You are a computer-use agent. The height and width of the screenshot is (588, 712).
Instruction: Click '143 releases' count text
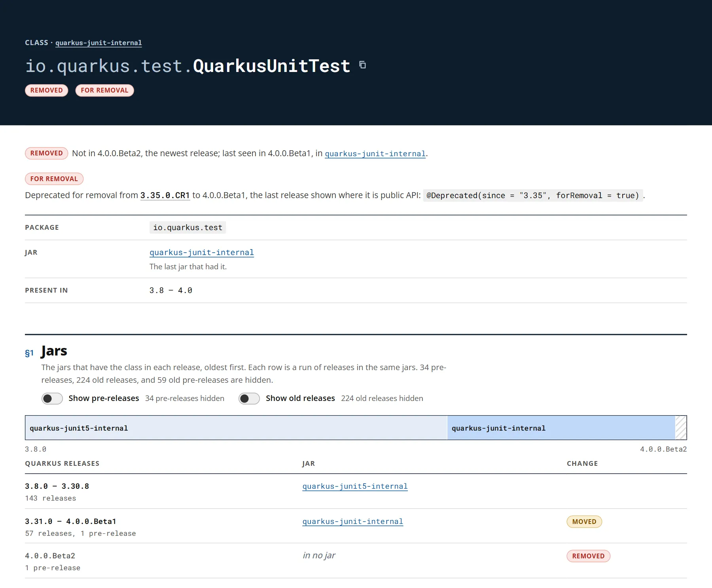pyautogui.click(x=51, y=498)
